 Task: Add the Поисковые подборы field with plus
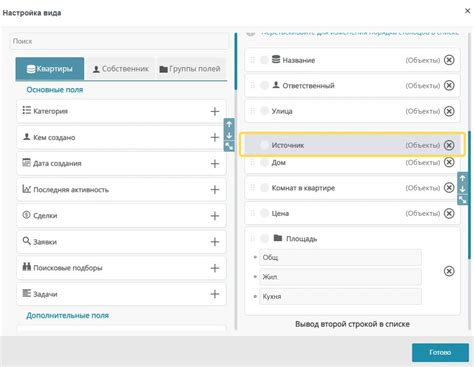pos(215,268)
